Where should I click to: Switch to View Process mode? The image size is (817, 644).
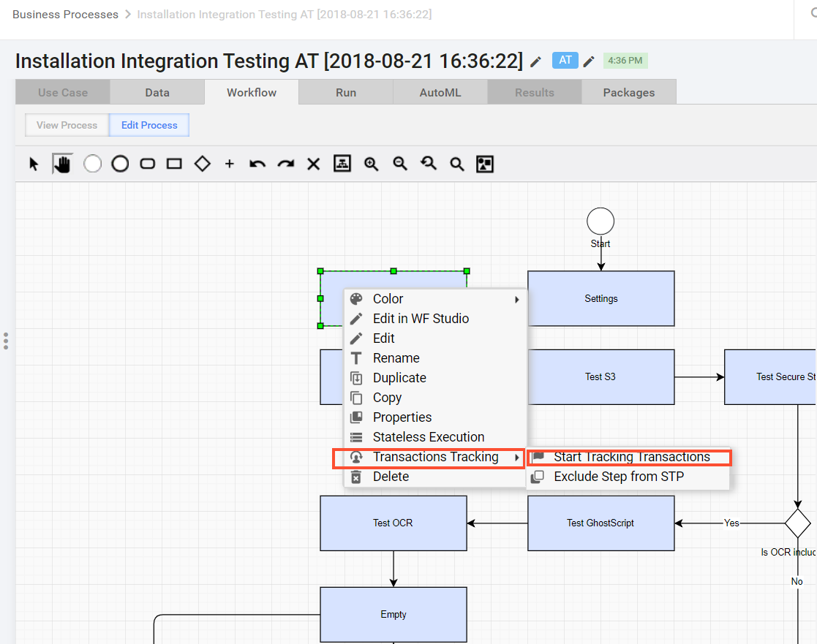click(67, 125)
